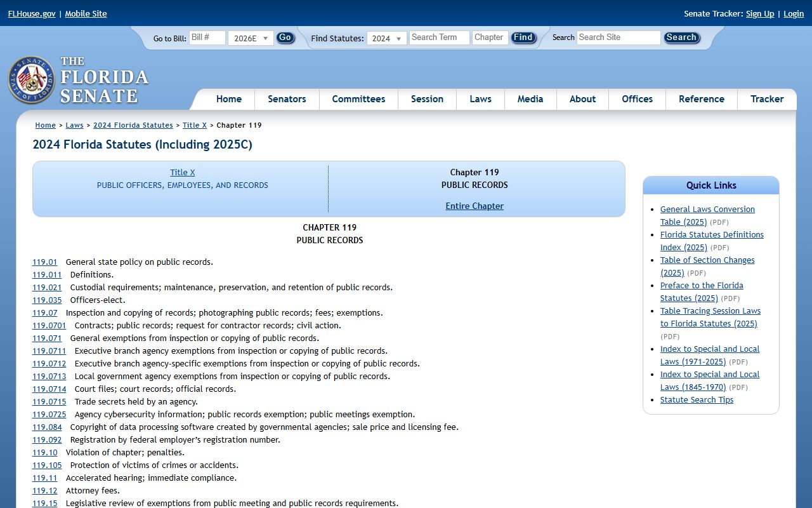Open statute section 119.12 Attorney fees

45,490
